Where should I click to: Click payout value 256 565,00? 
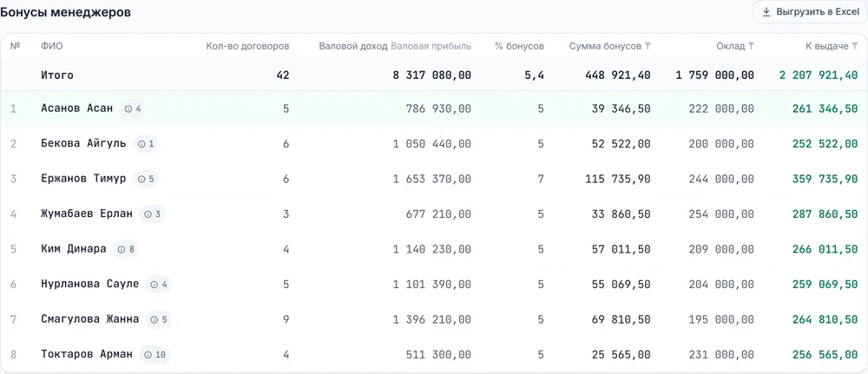[825, 355]
